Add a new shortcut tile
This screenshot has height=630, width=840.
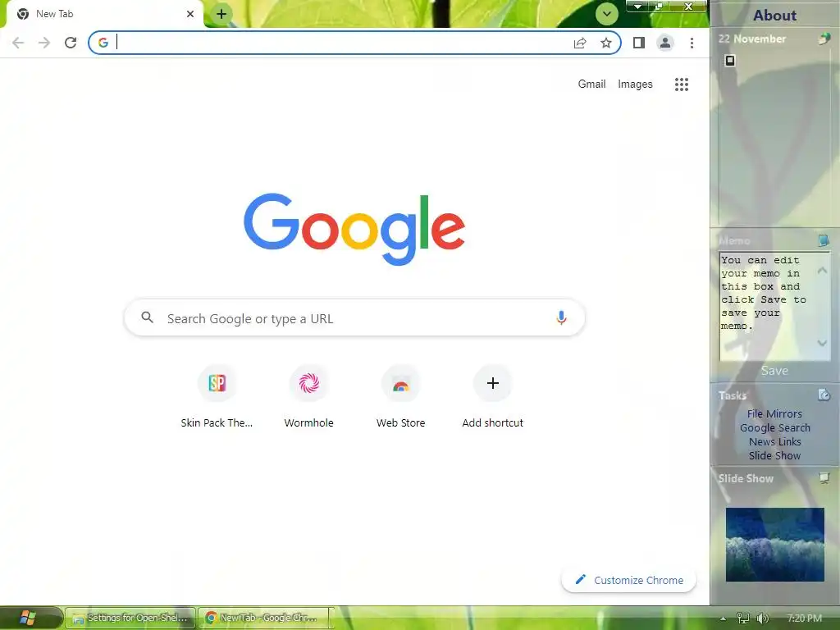coord(492,396)
